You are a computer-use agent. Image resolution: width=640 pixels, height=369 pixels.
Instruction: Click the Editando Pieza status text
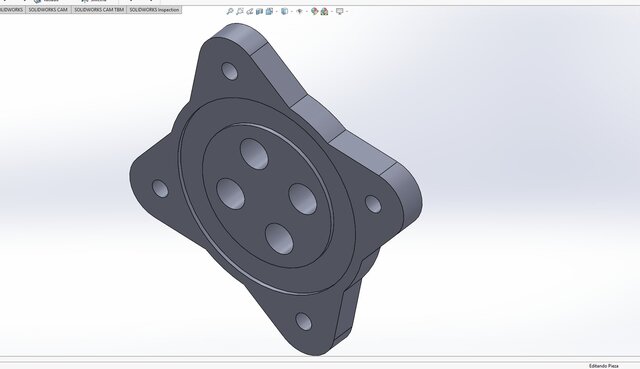coord(603,366)
